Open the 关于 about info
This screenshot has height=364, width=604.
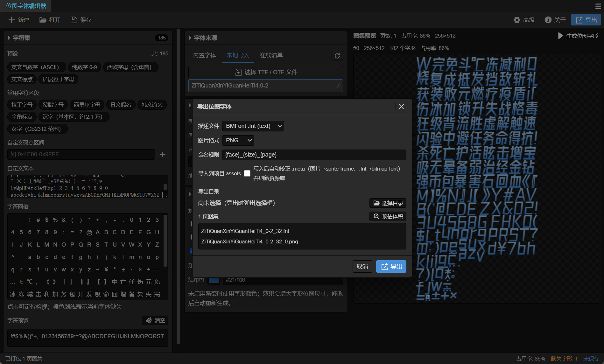(x=555, y=20)
